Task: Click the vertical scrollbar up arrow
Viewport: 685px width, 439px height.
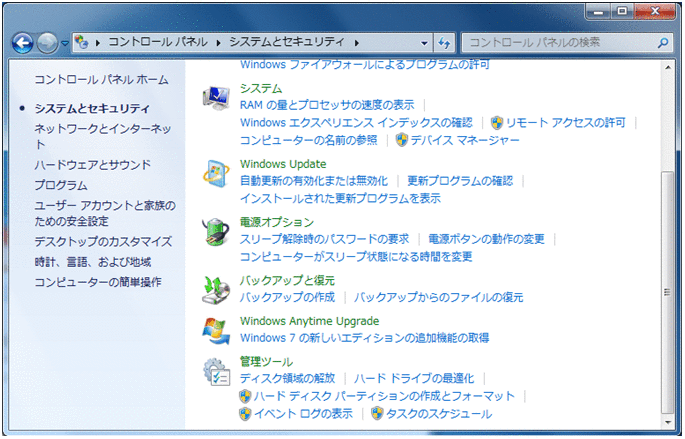Action: [x=668, y=67]
